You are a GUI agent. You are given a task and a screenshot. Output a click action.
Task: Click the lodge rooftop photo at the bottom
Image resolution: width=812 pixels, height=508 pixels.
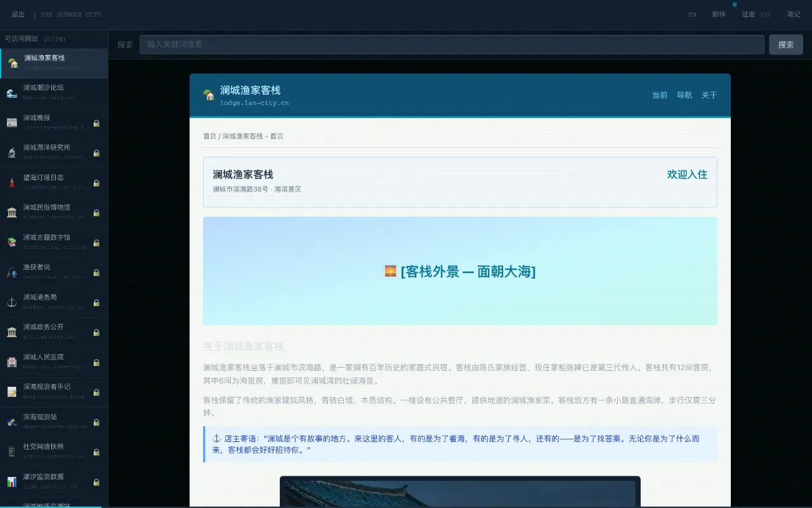[x=460, y=492]
